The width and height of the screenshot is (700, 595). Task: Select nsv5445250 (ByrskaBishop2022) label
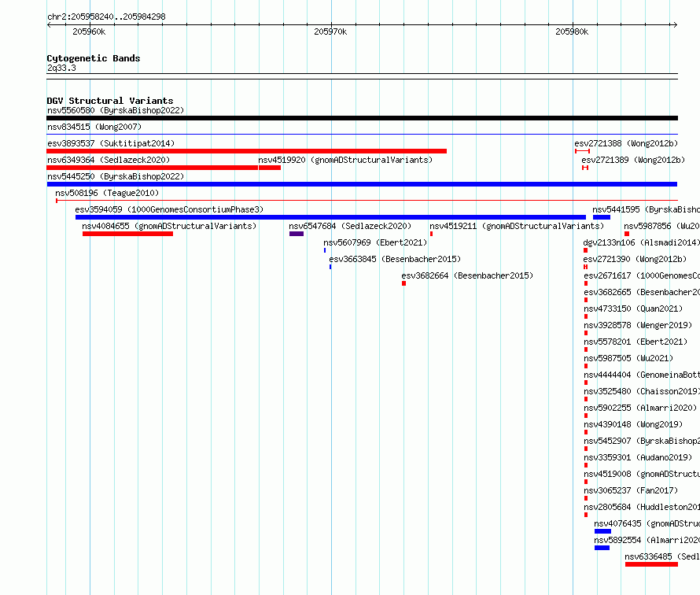(x=116, y=176)
